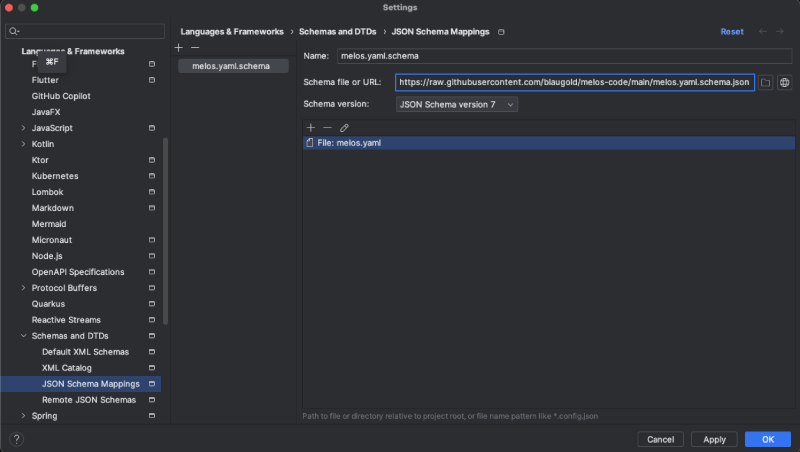Click Languages & Frameworks breadcrumb
This screenshot has height=452, width=800.
pyautogui.click(x=232, y=32)
